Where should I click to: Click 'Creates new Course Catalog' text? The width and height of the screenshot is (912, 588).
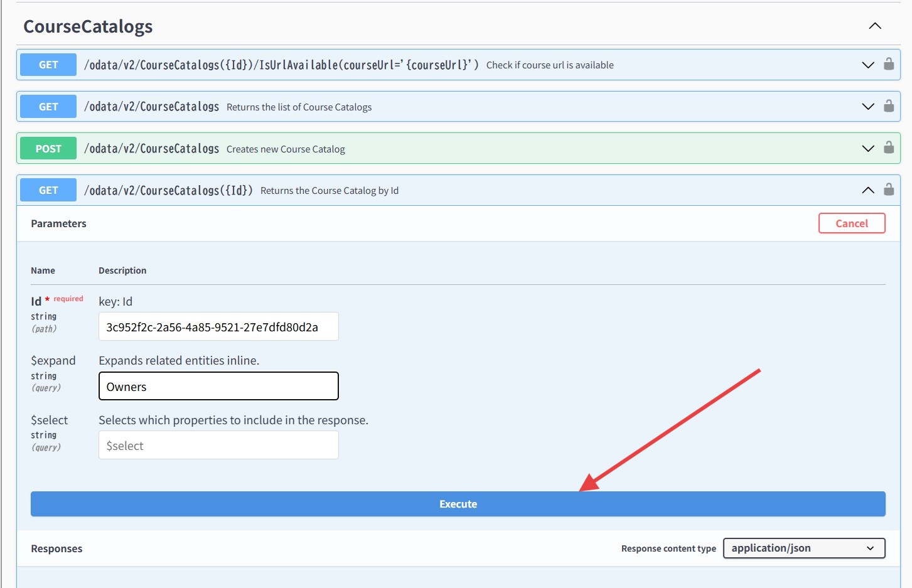coord(286,149)
